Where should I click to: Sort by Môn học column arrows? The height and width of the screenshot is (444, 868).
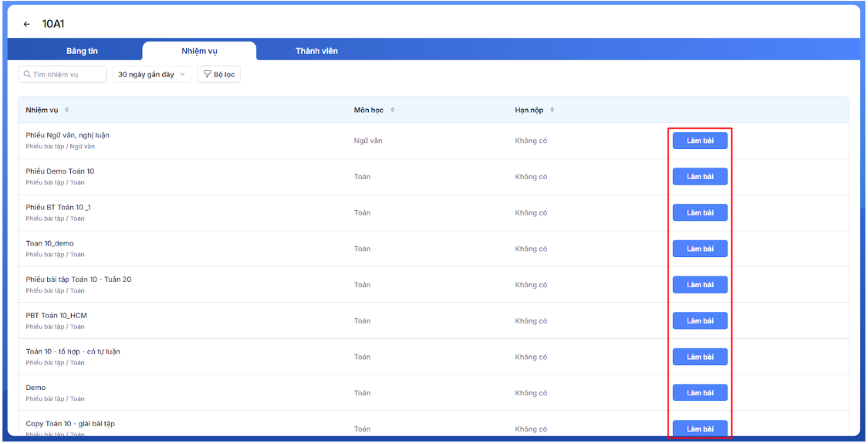point(392,110)
